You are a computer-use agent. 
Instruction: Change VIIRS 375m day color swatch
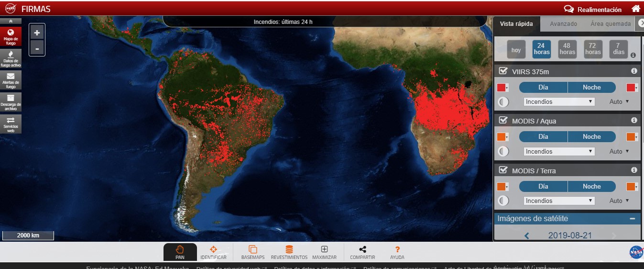(x=503, y=88)
